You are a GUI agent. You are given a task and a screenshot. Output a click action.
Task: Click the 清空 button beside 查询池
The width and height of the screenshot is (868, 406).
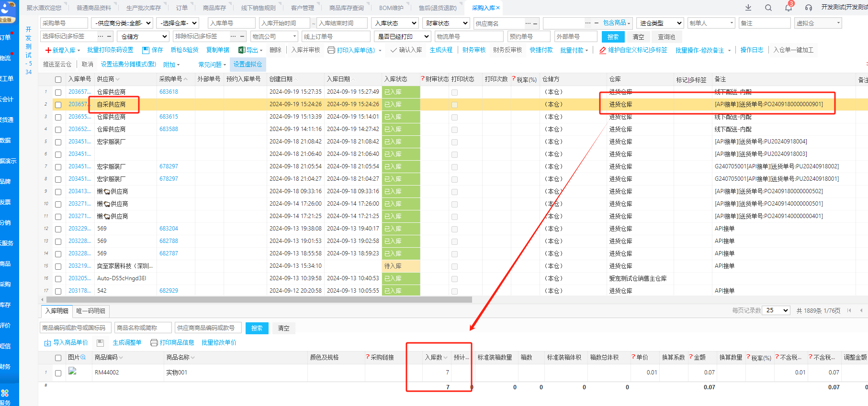click(x=638, y=37)
